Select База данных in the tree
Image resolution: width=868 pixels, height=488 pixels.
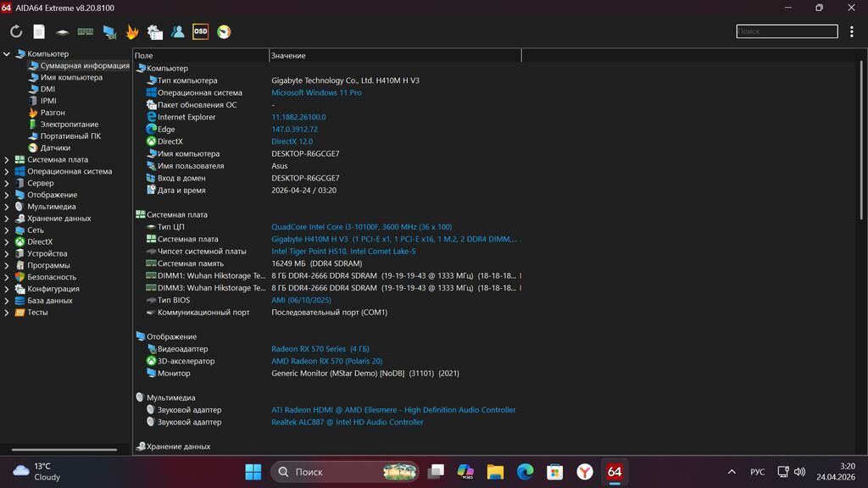click(x=50, y=301)
